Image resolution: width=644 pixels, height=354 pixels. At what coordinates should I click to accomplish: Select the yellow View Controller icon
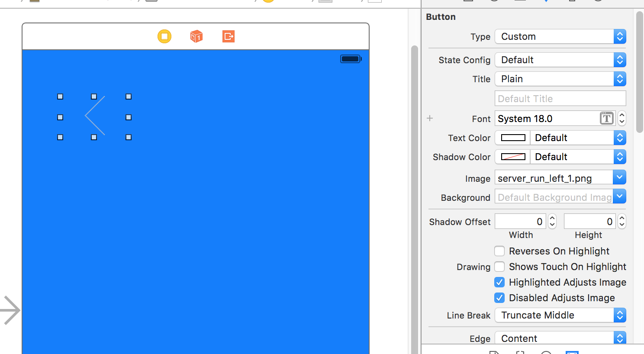[164, 36]
